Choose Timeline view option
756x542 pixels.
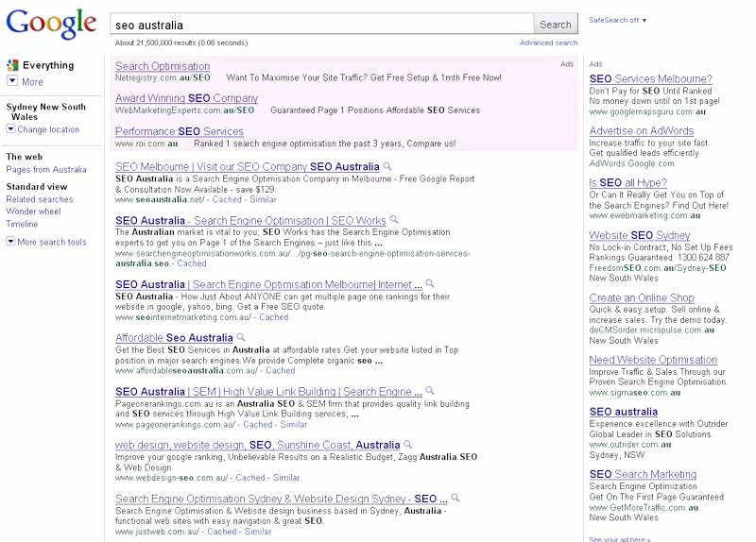point(22,224)
